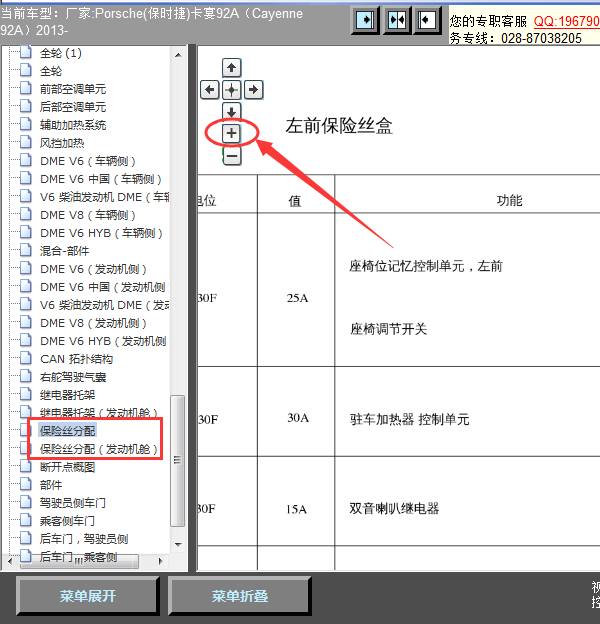The image size is (600, 624).
Task: Click the document icon next to 风挡加热
Action: pos(26,142)
